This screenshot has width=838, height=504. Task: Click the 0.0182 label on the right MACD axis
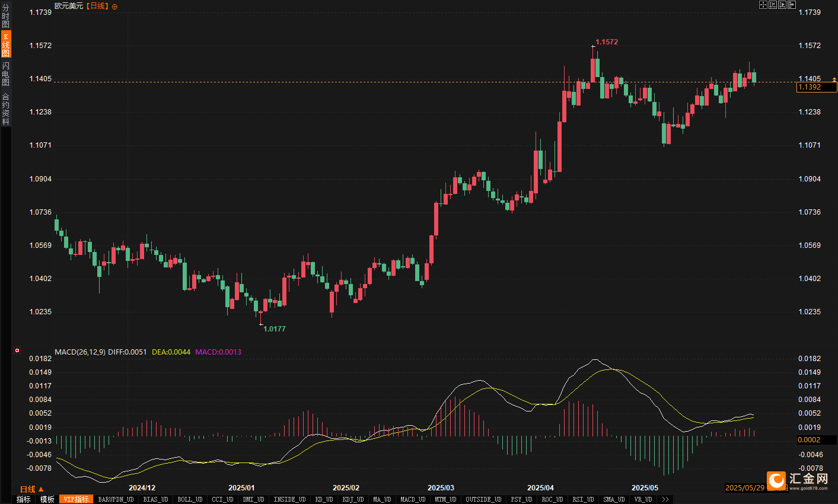tap(810, 359)
